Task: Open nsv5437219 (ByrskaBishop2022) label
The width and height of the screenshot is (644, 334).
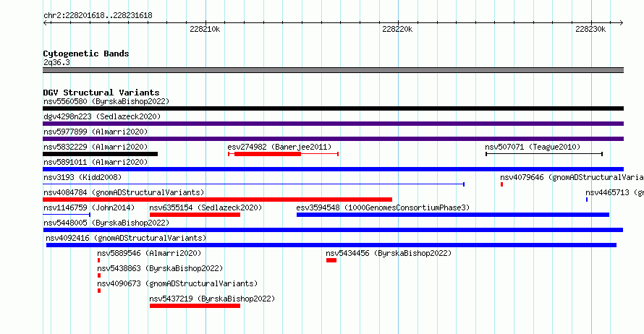Action: 212,299
